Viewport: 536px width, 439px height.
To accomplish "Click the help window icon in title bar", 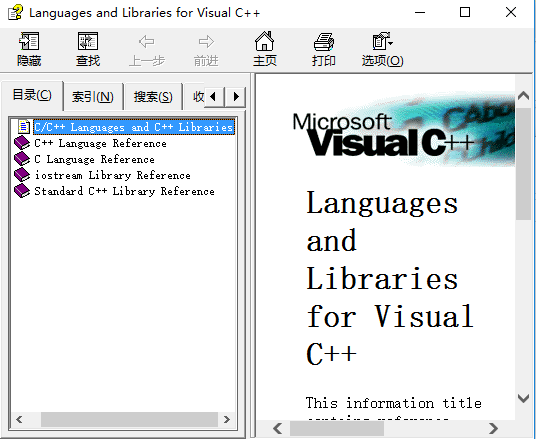I will coord(15,13).
